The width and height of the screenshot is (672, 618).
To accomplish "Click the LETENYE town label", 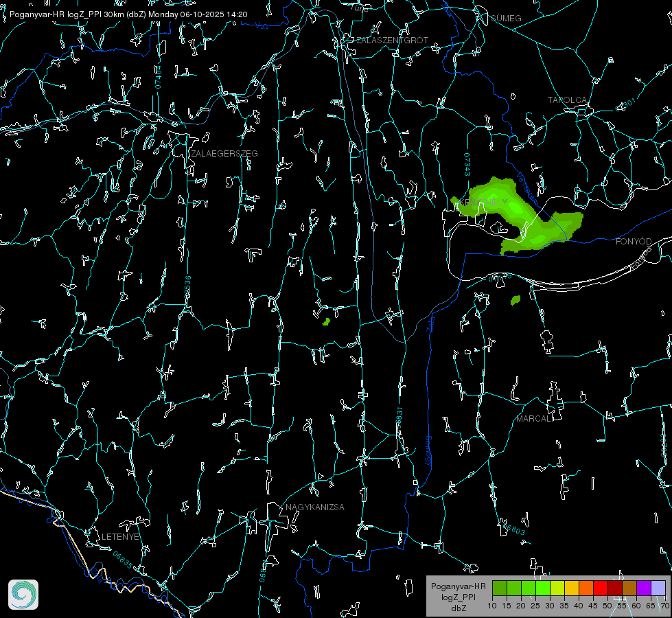I will (x=120, y=537).
